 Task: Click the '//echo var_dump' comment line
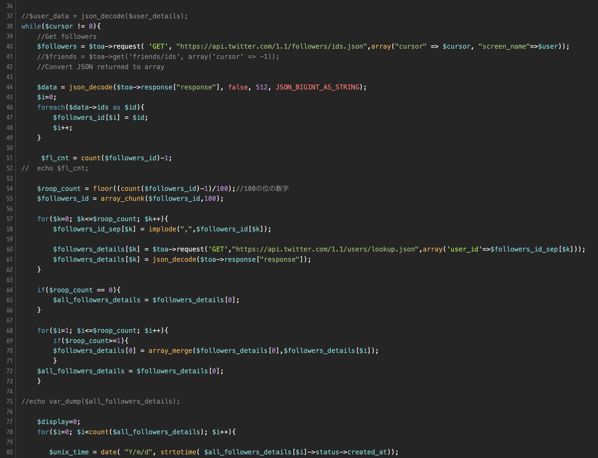100,402
